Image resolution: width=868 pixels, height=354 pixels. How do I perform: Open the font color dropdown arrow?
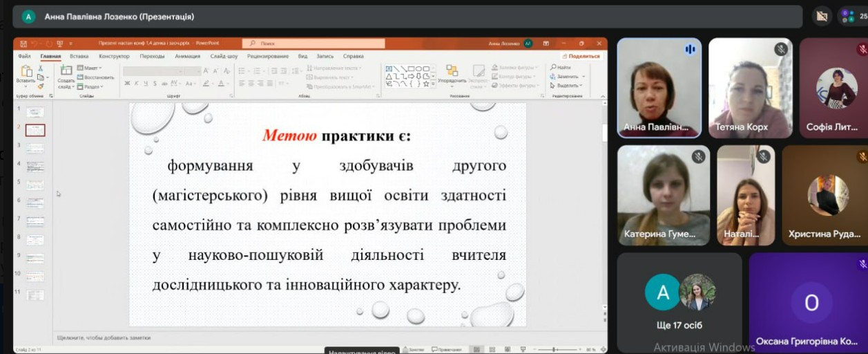point(229,83)
